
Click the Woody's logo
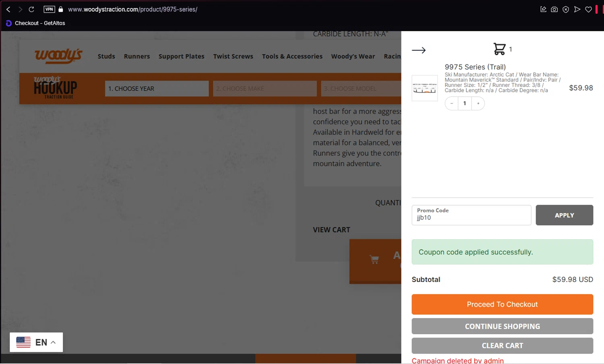(x=58, y=56)
